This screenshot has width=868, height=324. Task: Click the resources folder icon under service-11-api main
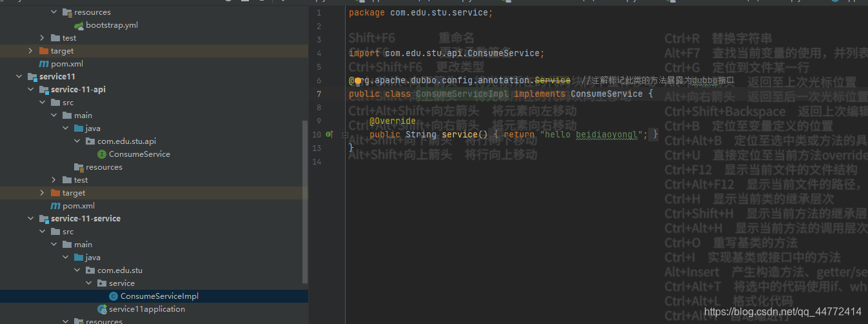pyautogui.click(x=79, y=167)
